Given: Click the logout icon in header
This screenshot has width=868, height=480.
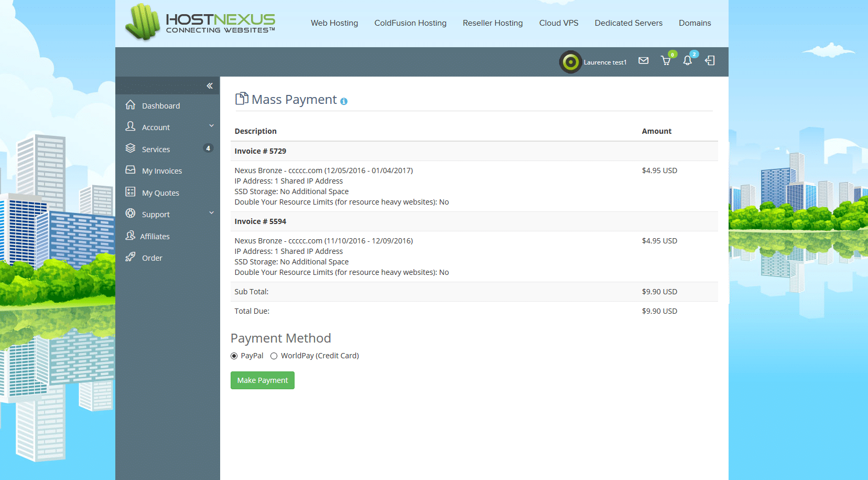Looking at the screenshot, I should 710,61.
